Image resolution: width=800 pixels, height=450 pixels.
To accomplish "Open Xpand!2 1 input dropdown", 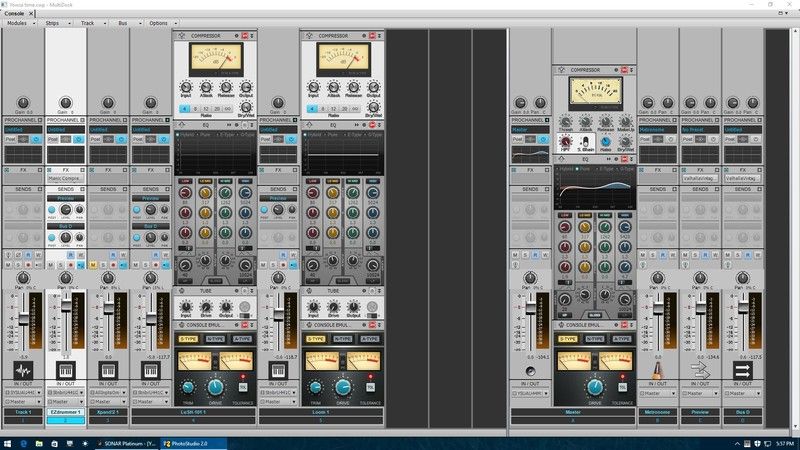I will [x=108, y=393].
